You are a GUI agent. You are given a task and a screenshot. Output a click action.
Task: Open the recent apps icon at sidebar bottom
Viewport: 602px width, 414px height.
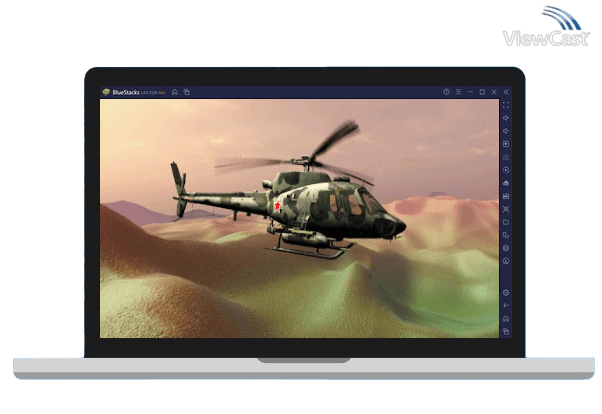pos(506,331)
